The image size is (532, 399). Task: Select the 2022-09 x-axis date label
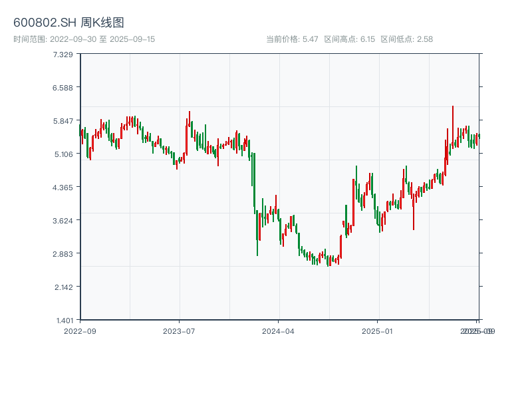[x=80, y=331]
